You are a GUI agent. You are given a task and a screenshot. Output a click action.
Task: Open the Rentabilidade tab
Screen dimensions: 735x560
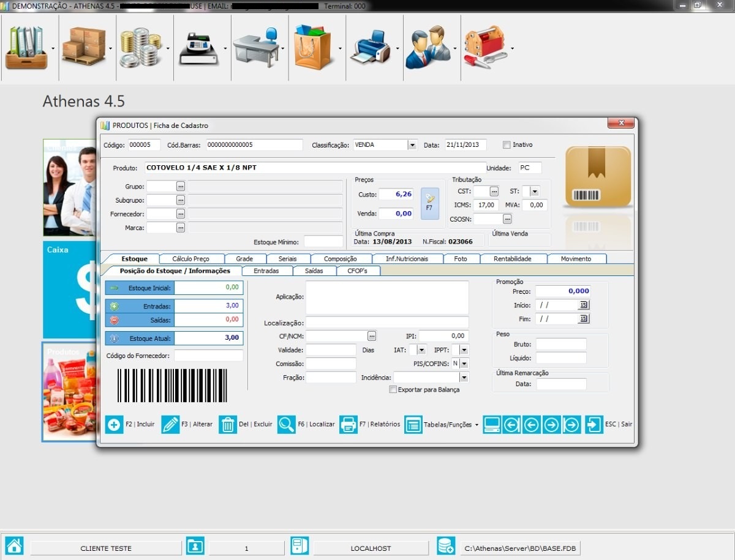(x=512, y=259)
